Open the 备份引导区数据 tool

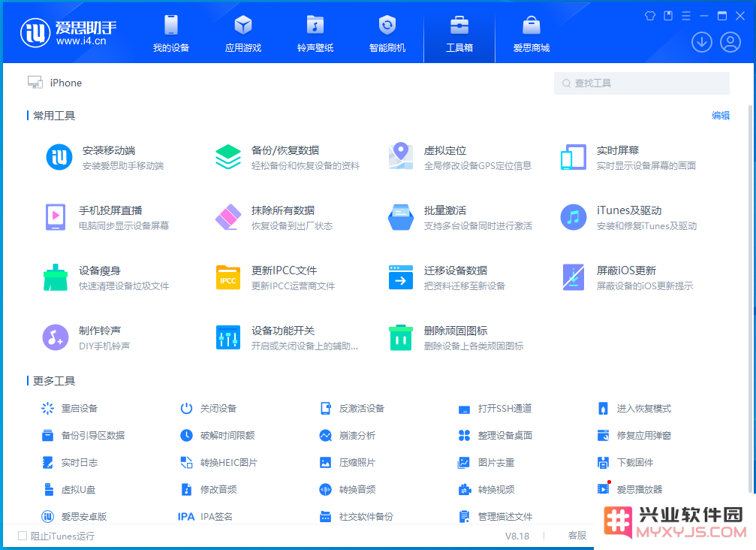click(83, 436)
